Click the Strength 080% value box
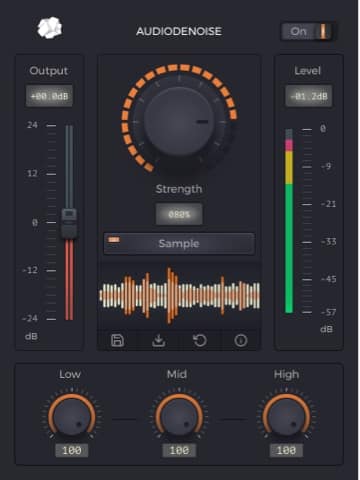Image resolution: width=360 pixels, height=480 pixels. click(179, 214)
